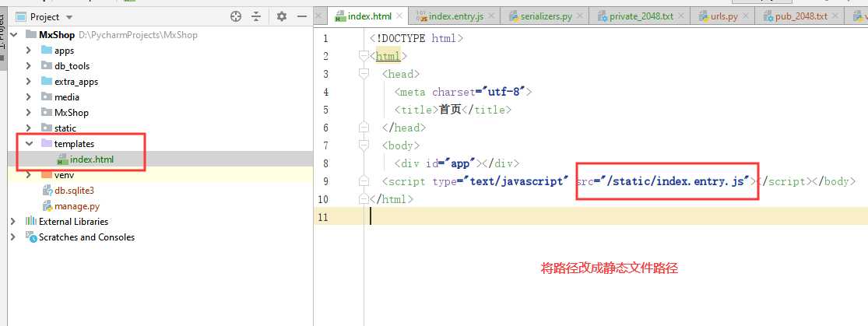Select the media folder icon
Viewport: 868px width, 326px height.
tap(47, 96)
